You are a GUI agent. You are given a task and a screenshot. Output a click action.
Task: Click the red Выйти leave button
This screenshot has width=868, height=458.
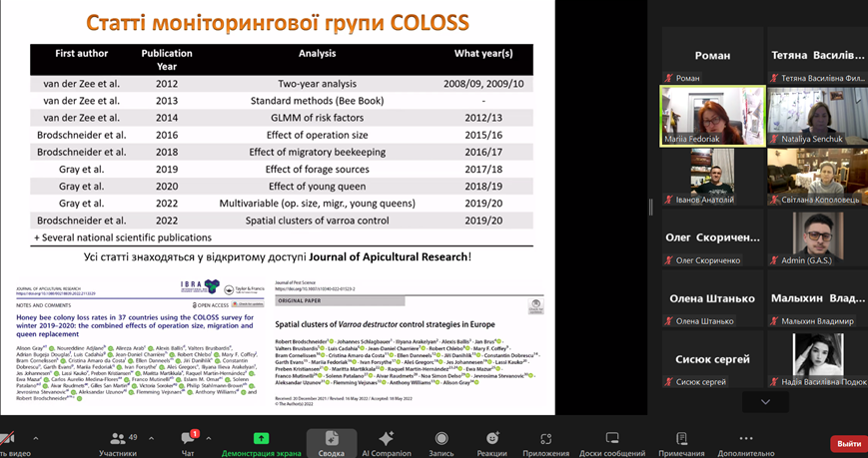[x=849, y=443]
